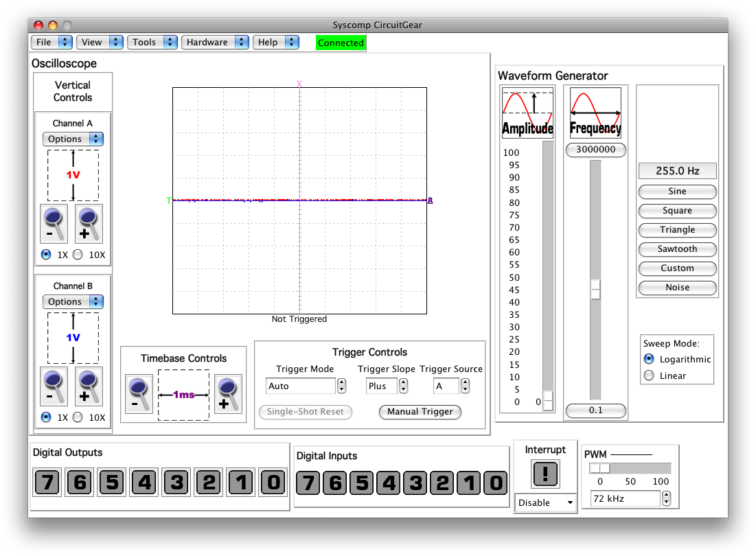This screenshot has width=756, height=556.
Task: Toggle digital output bit 6
Action: (x=80, y=482)
